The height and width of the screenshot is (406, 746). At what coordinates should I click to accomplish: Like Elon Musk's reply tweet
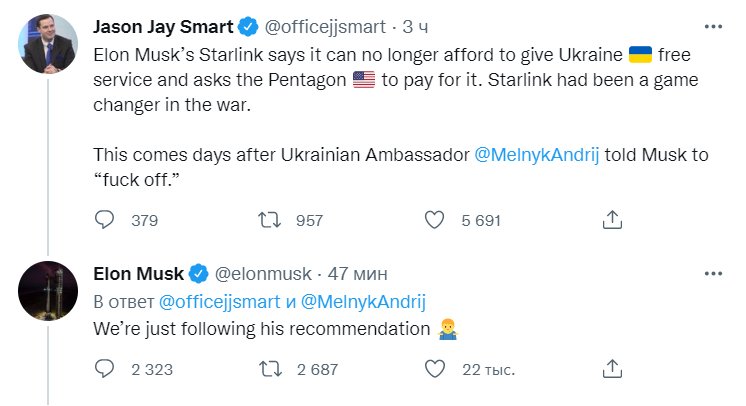434,370
